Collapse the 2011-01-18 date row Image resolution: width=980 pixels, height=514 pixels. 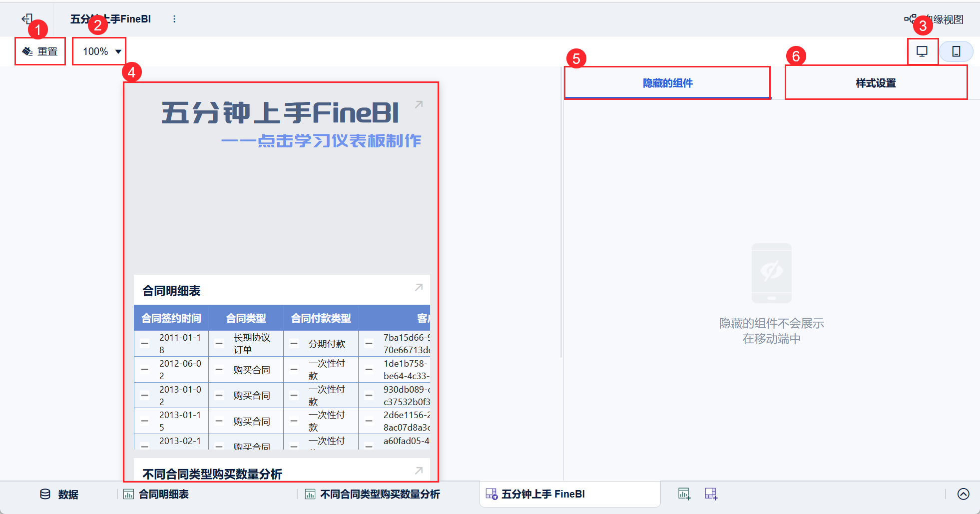145,344
